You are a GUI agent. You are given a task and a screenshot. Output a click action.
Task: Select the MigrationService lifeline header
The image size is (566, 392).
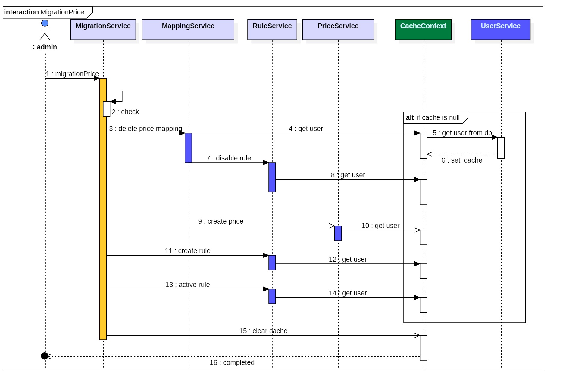tap(103, 30)
